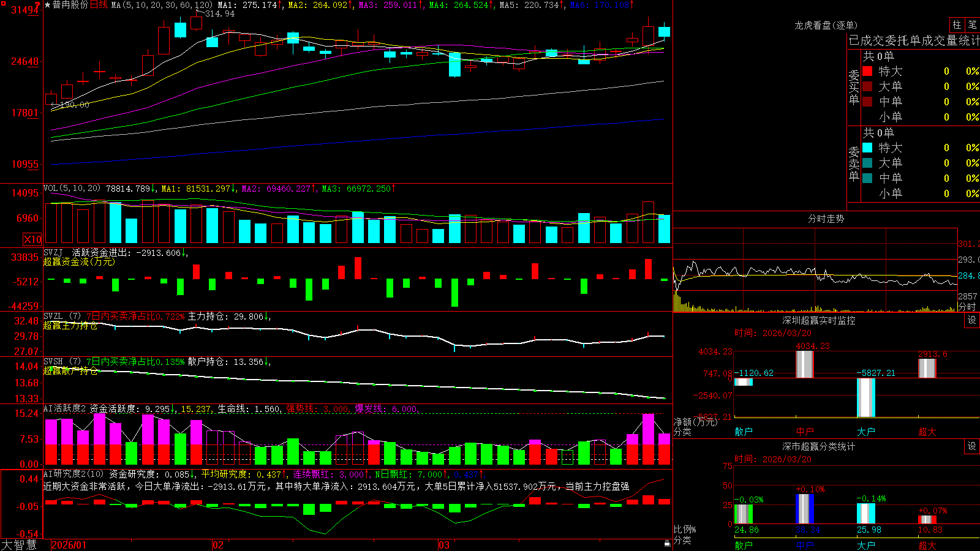The image size is (980, 551).
Task: Click 大户 label under 深市超赢分类统计 chart
Action: point(866,545)
